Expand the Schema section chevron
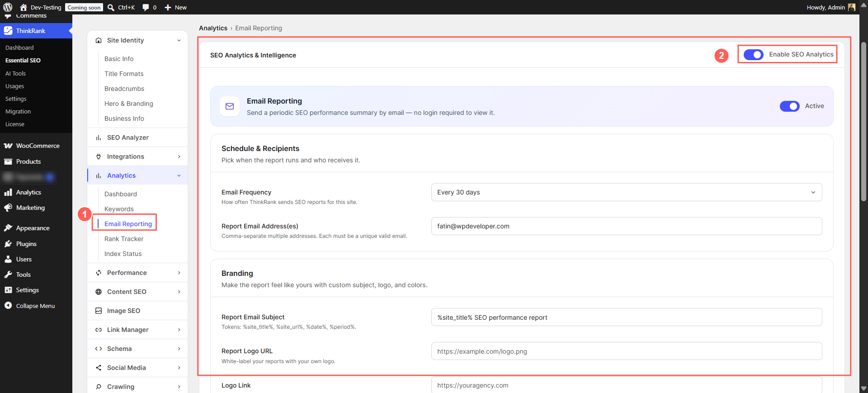868x393 pixels. click(179, 349)
